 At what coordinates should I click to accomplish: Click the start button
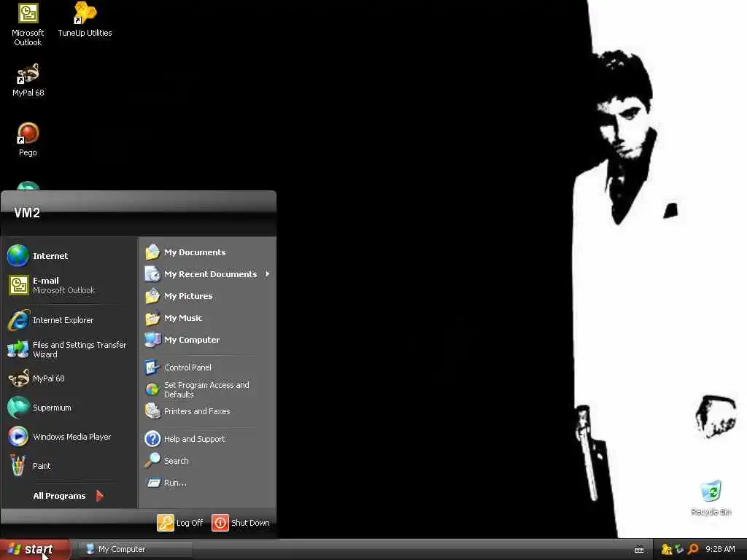click(x=35, y=549)
